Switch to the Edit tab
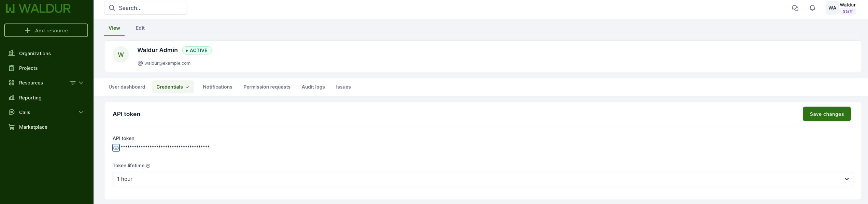 point(140,28)
